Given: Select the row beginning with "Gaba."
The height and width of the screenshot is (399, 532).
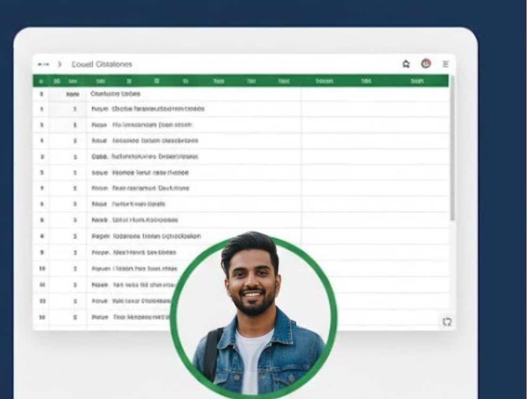Looking at the screenshot, I should 241,157.
